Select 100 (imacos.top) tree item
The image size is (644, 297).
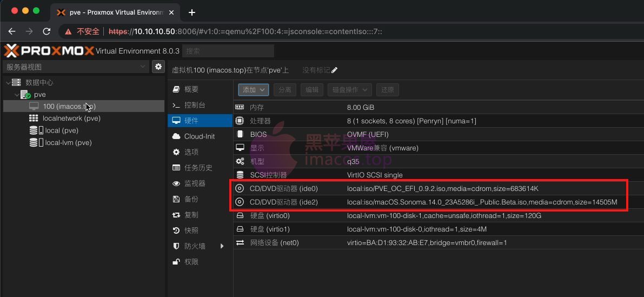pos(84,107)
